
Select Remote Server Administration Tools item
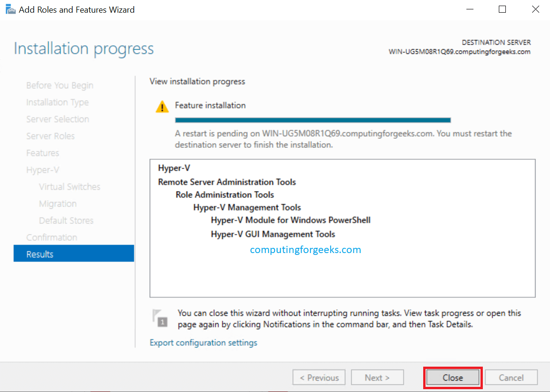click(x=227, y=182)
